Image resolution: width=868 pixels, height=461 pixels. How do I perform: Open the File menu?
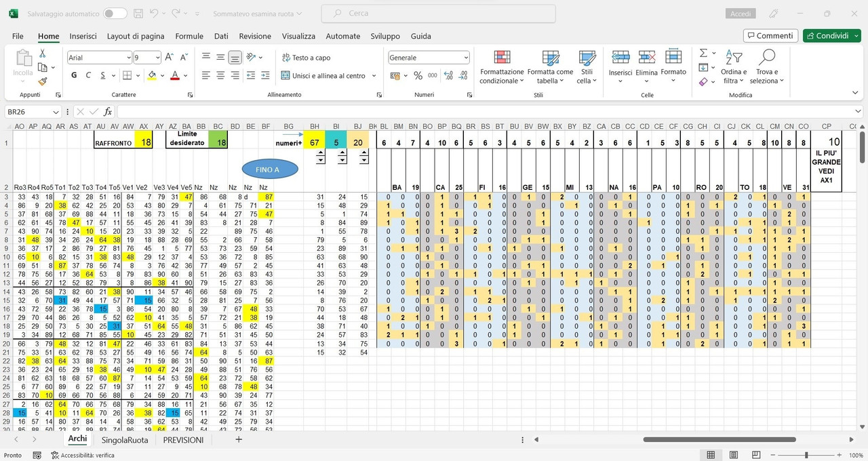[18, 36]
